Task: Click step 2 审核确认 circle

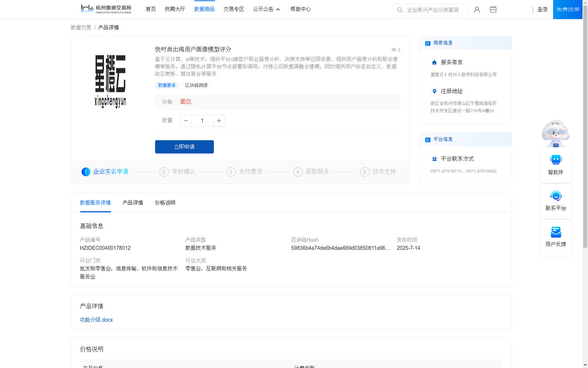Action: tap(164, 172)
